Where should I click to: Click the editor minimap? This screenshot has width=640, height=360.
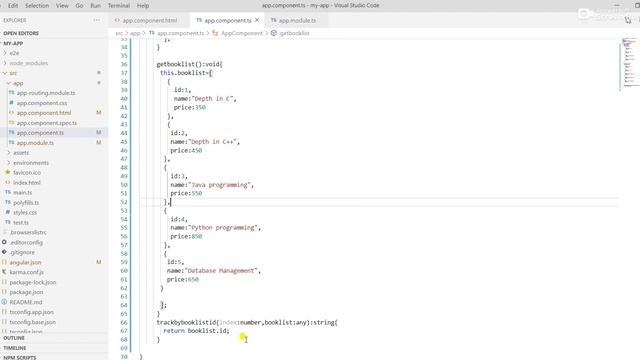pyautogui.click(x=629, y=63)
